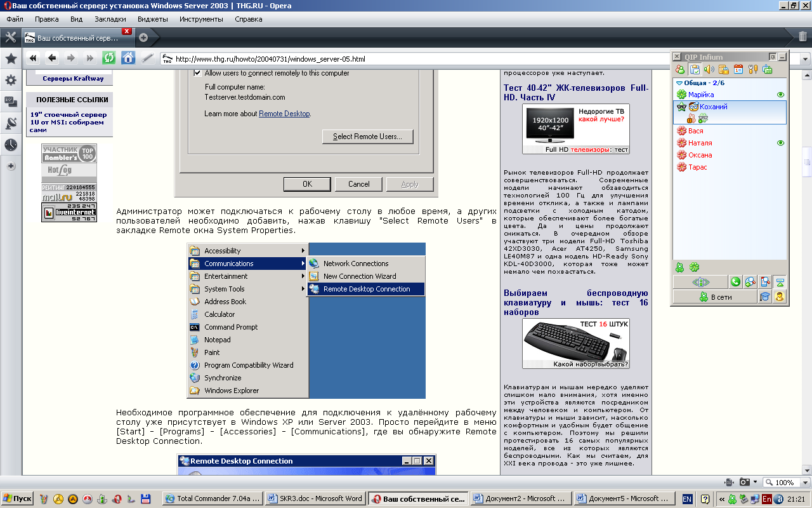Image resolution: width=812 pixels, height=508 pixels.
Task: Open the Файл menu
Action: 15,19
